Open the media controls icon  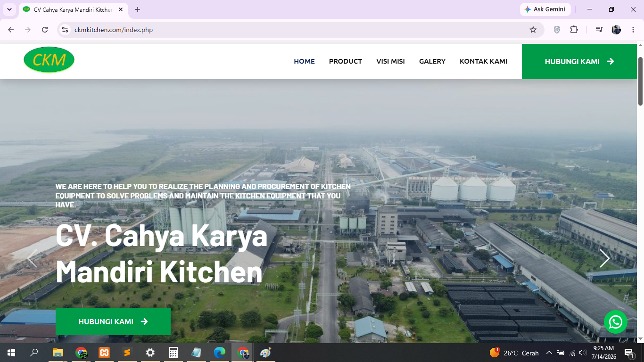click(x=599, y=30)
